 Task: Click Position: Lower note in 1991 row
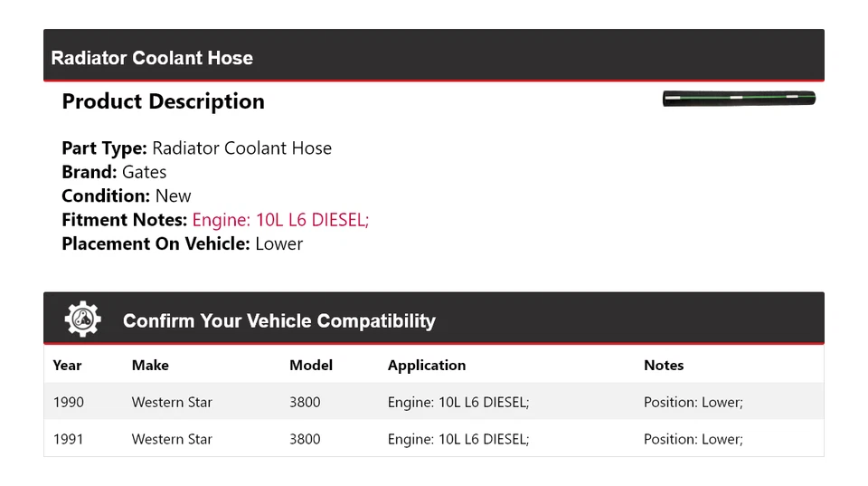693,439
